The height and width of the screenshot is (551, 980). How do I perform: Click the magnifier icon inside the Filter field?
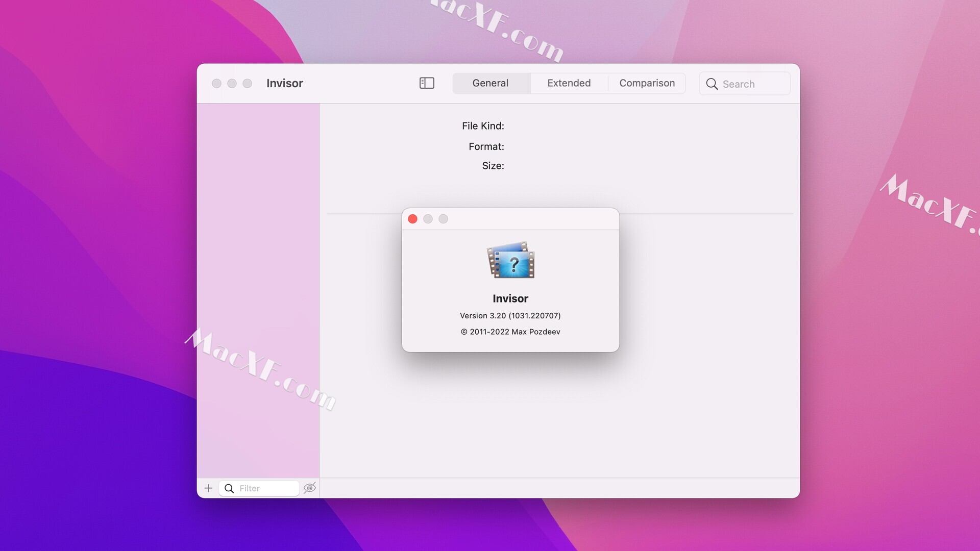(229, 488)
